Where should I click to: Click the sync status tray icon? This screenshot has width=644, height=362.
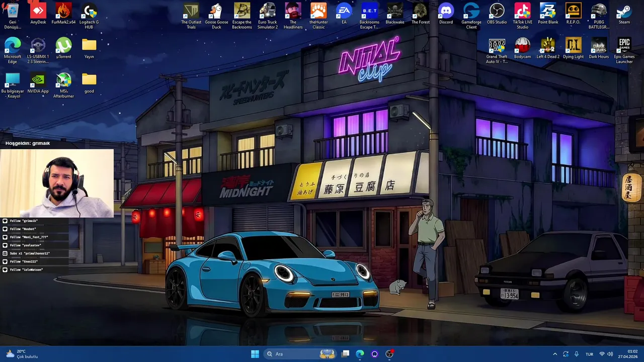(566, 354)
